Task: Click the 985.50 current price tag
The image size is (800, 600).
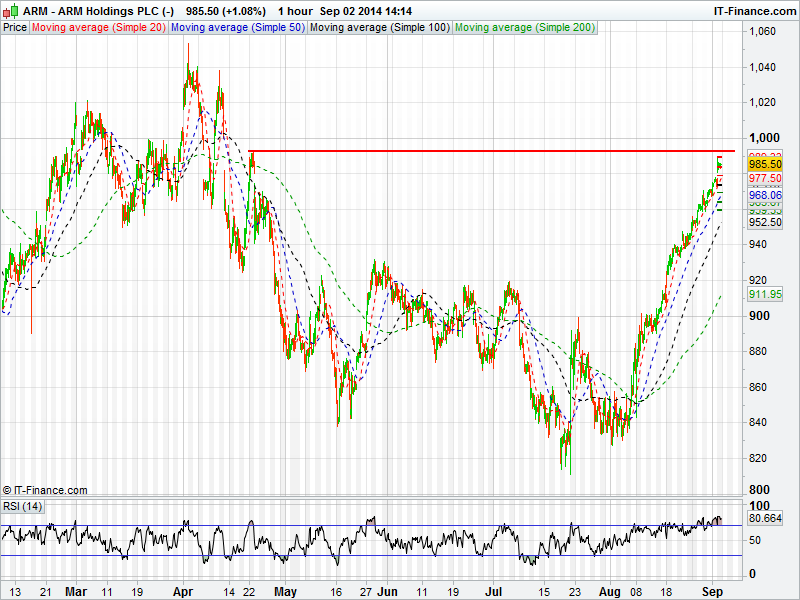Action: tap(764, 164)
